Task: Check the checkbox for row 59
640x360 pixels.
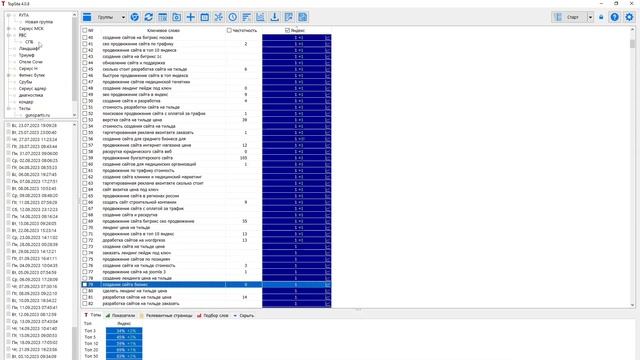Action: point(85,158)
